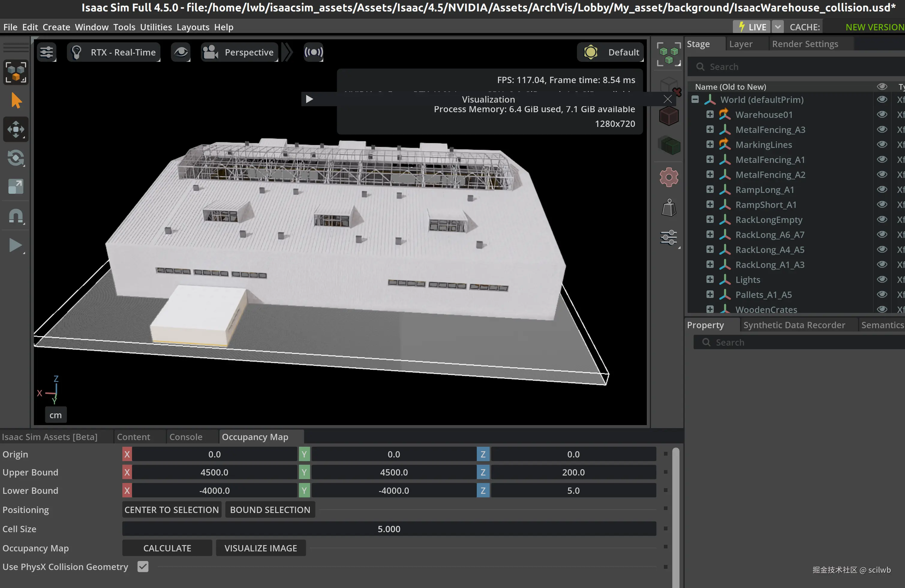Switch to the Console tab
Image resolution: width=905 pixels, height=588 pixels.
click(x=186, y=436)
